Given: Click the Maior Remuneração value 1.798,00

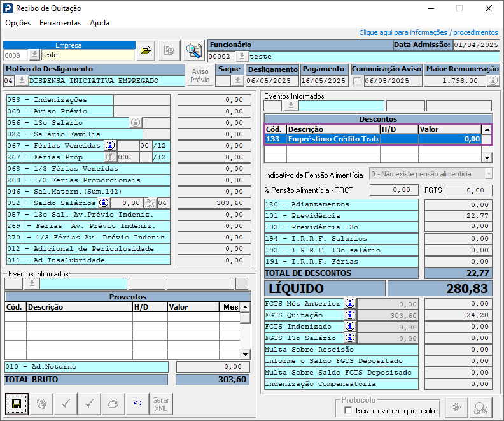Looking at the screenshot, I should pyautogui.click(x=455, y=81).
